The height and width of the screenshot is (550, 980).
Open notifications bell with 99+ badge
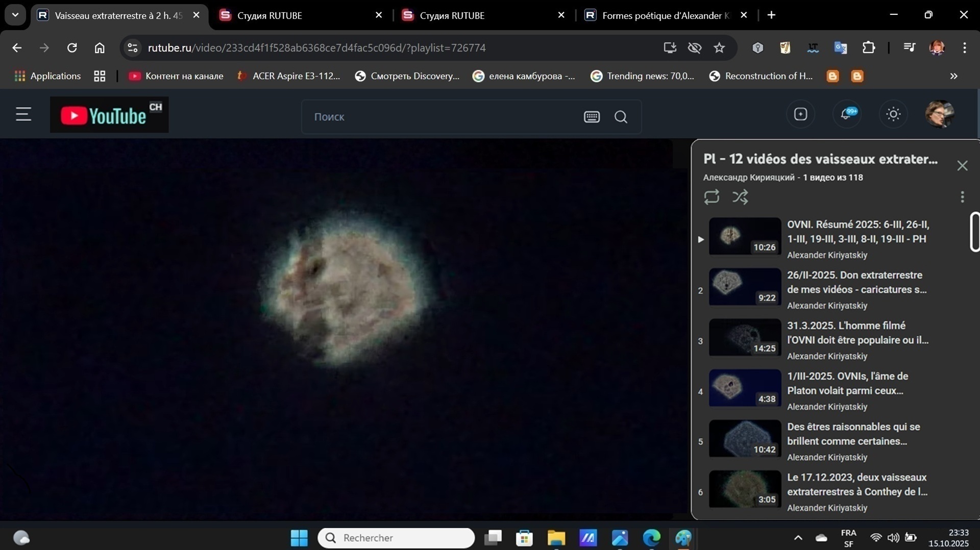coord(847,114)
